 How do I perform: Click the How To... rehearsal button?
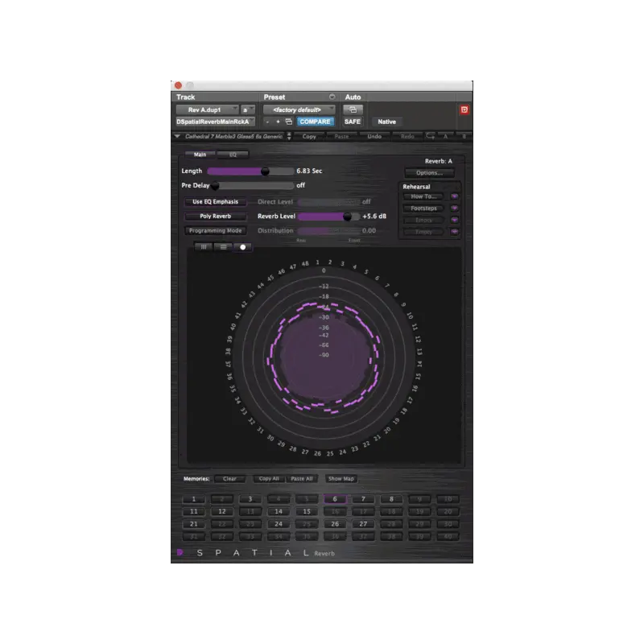tap(423, 196)
